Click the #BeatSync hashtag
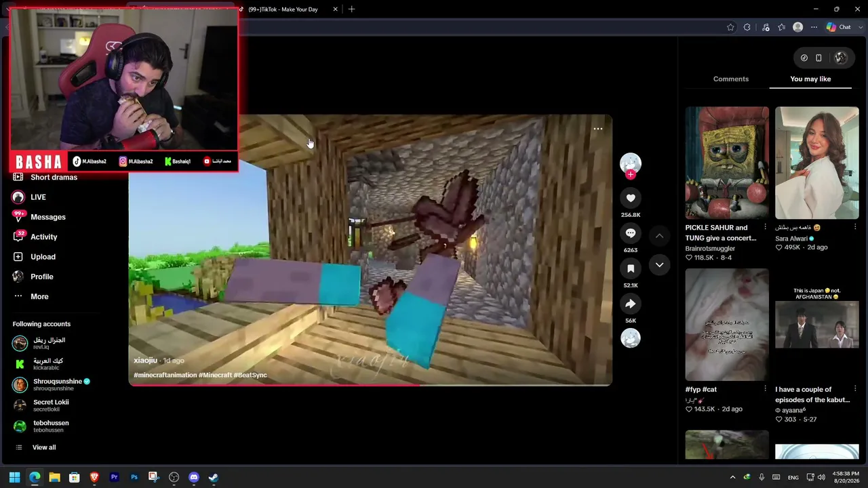868x488 pixels. 250,375
